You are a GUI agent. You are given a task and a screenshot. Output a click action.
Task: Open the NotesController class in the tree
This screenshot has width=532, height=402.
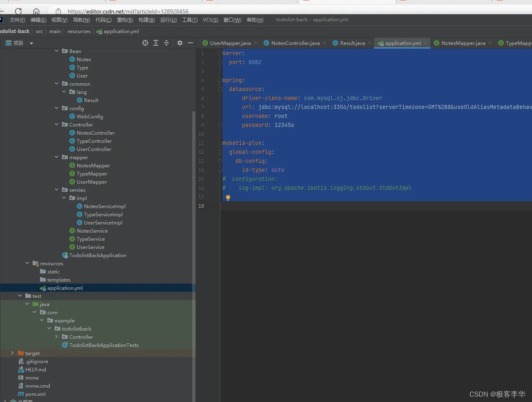[95, 133]
